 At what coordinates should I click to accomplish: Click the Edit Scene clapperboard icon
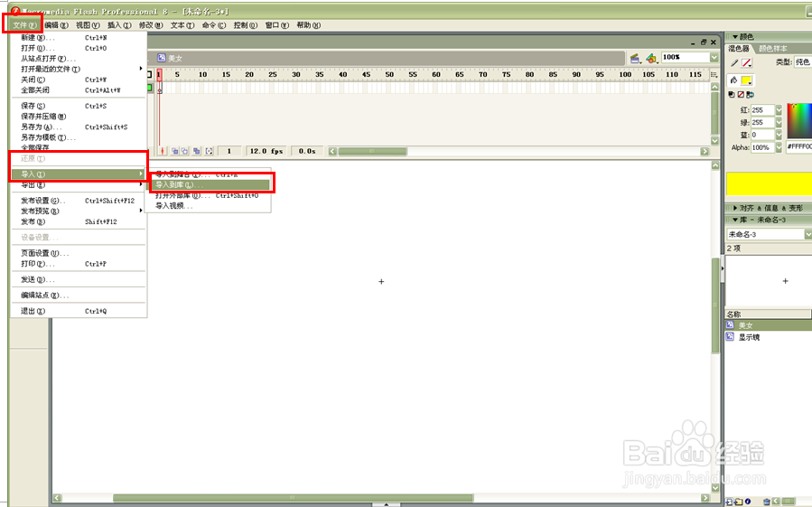coord(635,58)
